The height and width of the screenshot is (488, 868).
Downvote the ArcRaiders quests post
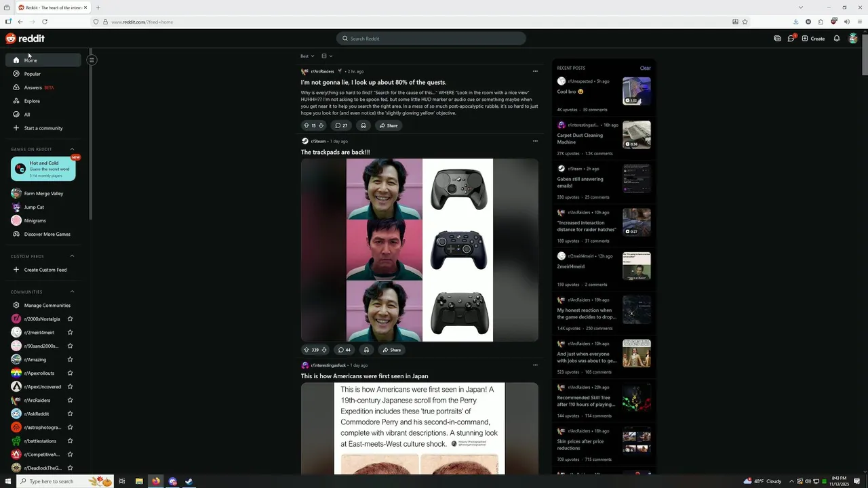click(x=321, y=125)
